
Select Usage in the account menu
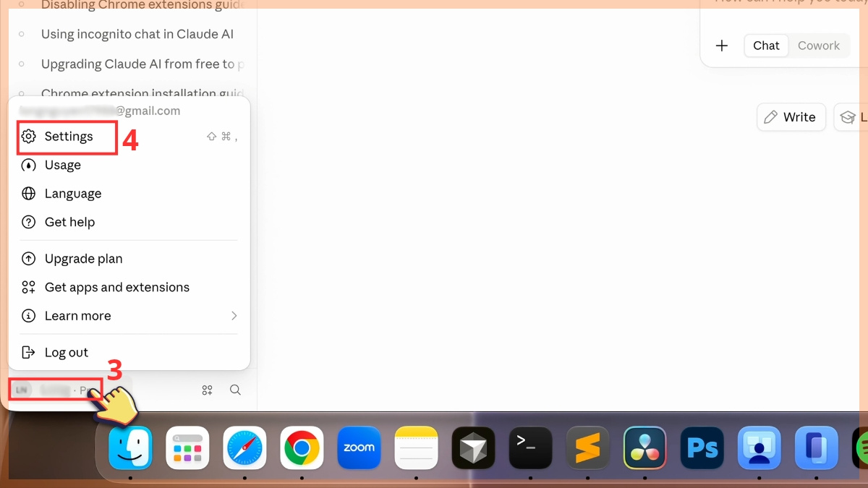click(x=129, y=165)
